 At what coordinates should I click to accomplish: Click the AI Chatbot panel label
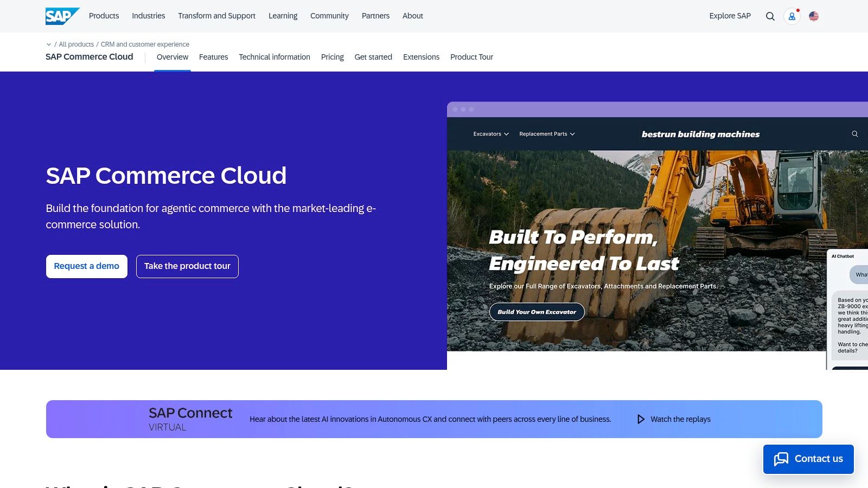843,256
